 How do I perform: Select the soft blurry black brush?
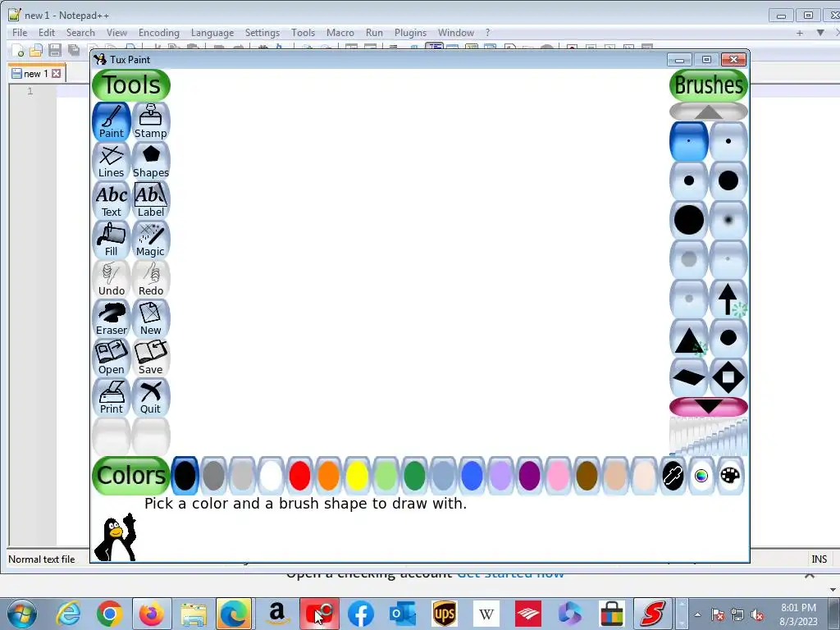728,220
